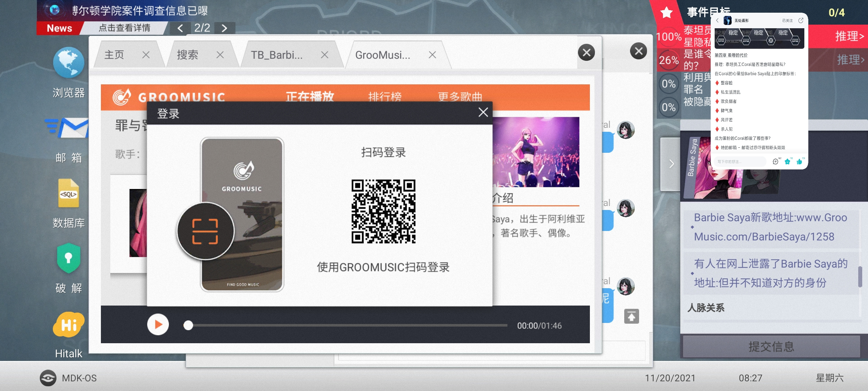This screenshot has height=391, width=868.
Task: Close the 搜索 browser tab
Action: 220,55
